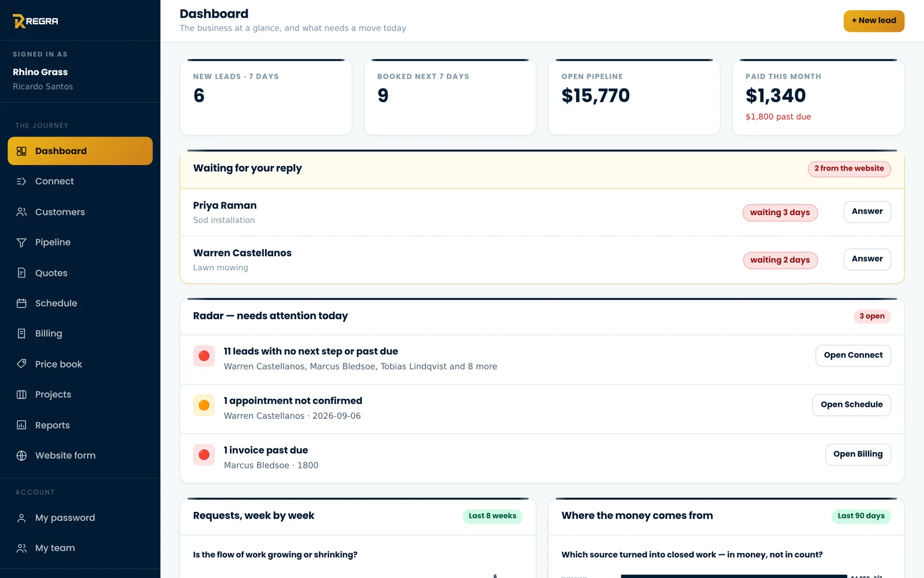Add a new lead
Screen dimensions: 924x578
(874, 21)
